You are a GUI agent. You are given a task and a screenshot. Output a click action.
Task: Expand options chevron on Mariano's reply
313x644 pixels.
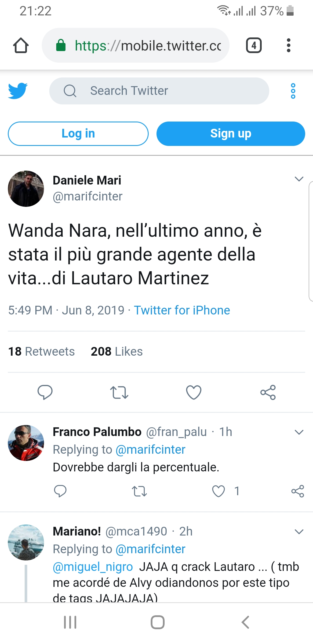click(x=299, y=531)
